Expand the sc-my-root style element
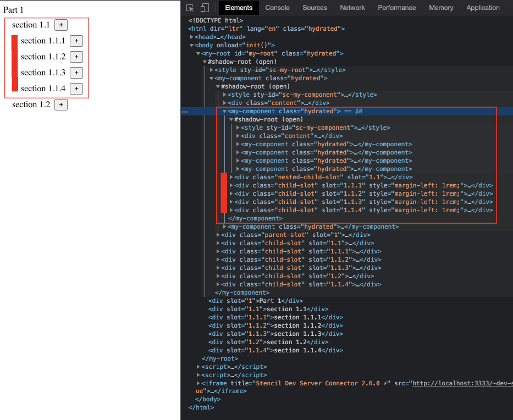Image resolution: width=513 pixels, height=420 pixels. 211,70
